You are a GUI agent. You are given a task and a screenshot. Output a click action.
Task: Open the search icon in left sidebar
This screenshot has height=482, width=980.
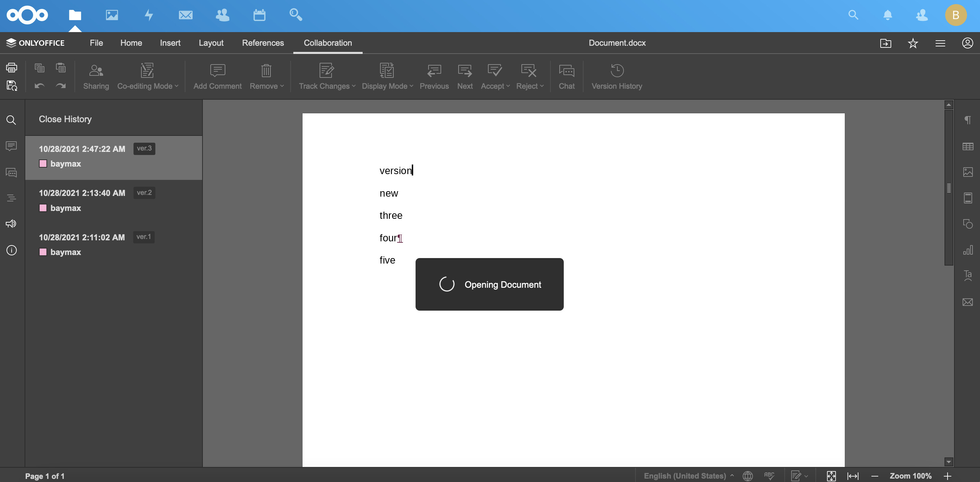(x=11, y=120)
